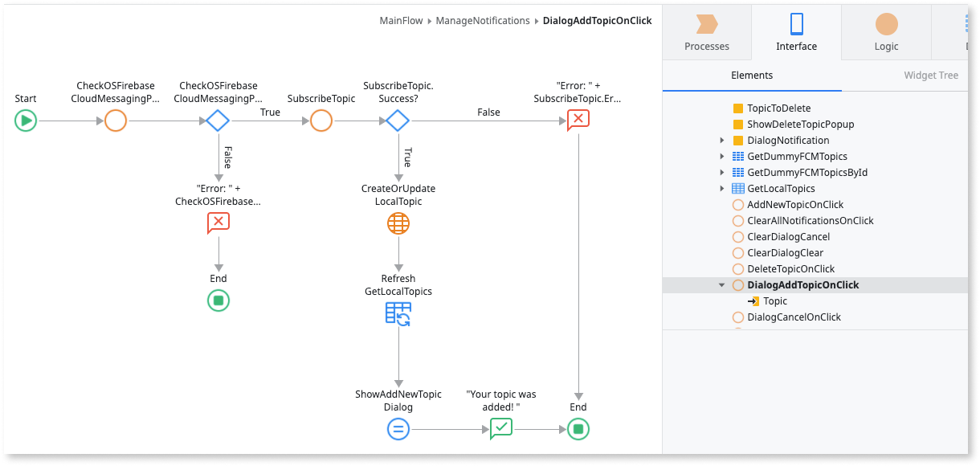Select the SubscribeTopic action node
This screenshot has width=980, height=466.
coord(321,121)
